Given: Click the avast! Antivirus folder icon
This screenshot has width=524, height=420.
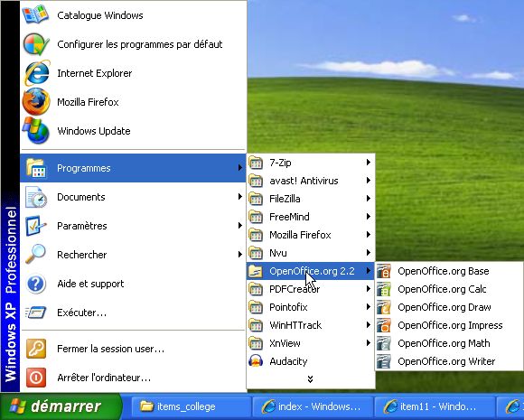Looking at the screenshot, I should point(256,181).
